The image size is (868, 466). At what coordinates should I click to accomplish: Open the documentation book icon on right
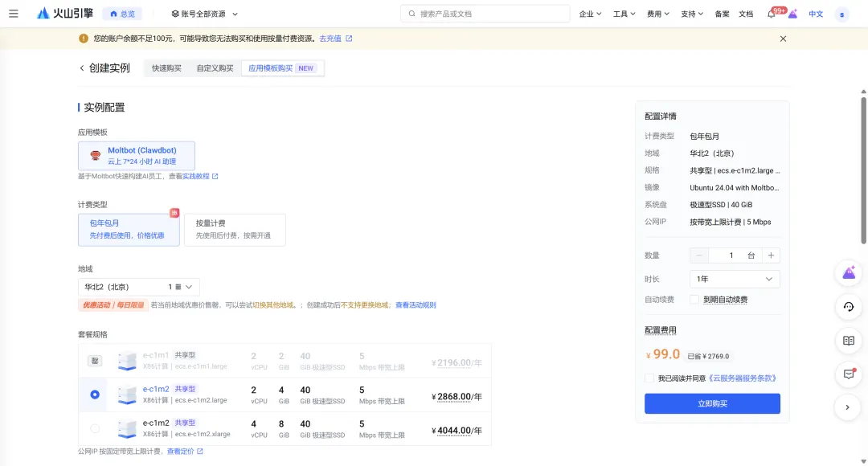coord(848,341)
